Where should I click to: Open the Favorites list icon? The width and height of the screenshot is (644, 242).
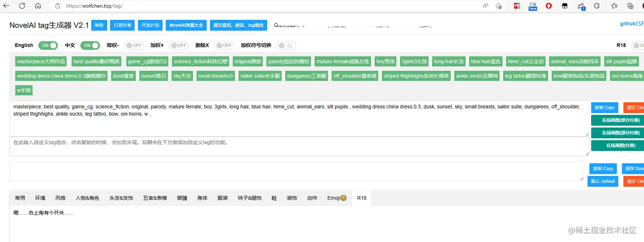coord(614,6)
